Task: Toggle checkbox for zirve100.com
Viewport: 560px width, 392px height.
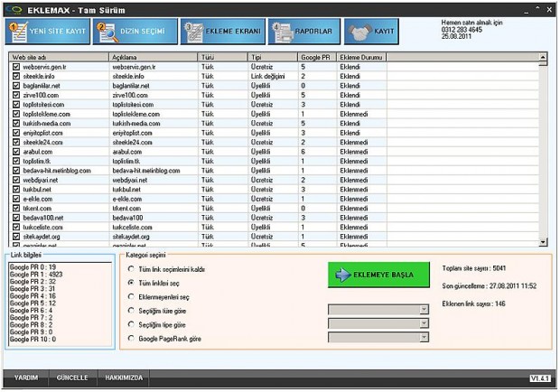Action: click(16, 94)
